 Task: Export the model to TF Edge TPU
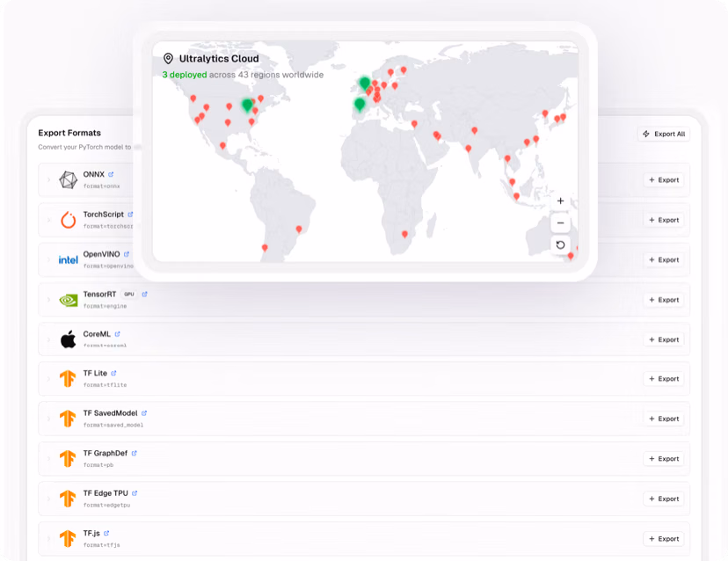pos(664,499)
